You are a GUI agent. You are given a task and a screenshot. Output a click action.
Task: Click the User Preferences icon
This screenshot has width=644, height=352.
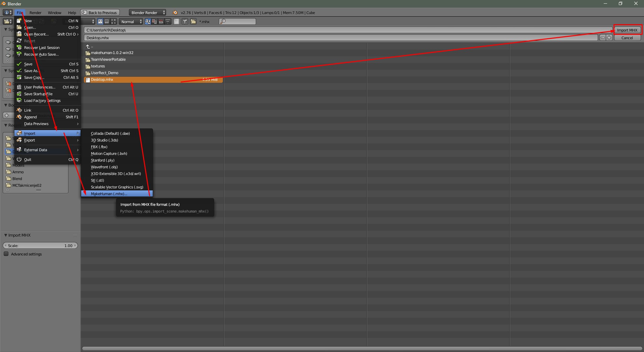pos(19,87)
